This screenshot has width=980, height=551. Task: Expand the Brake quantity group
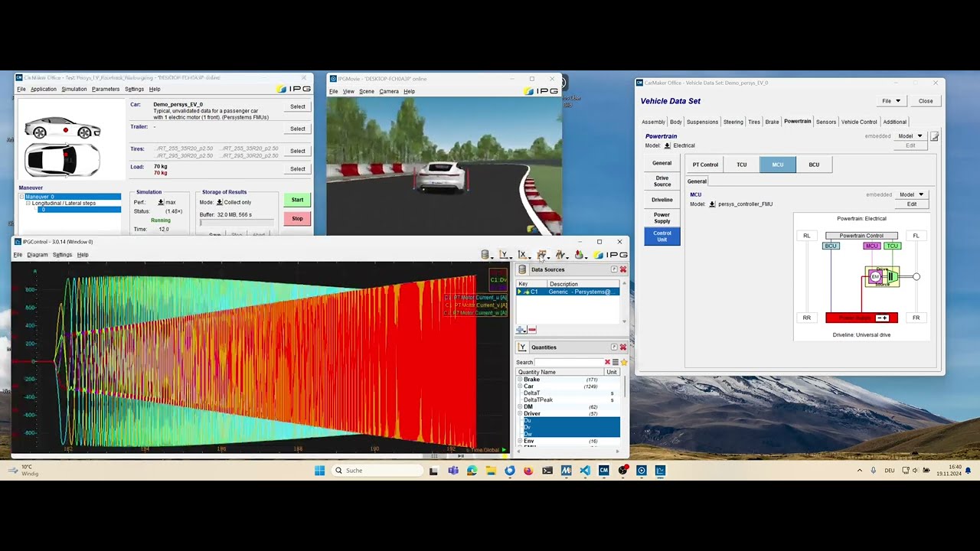tap(520, 380)
